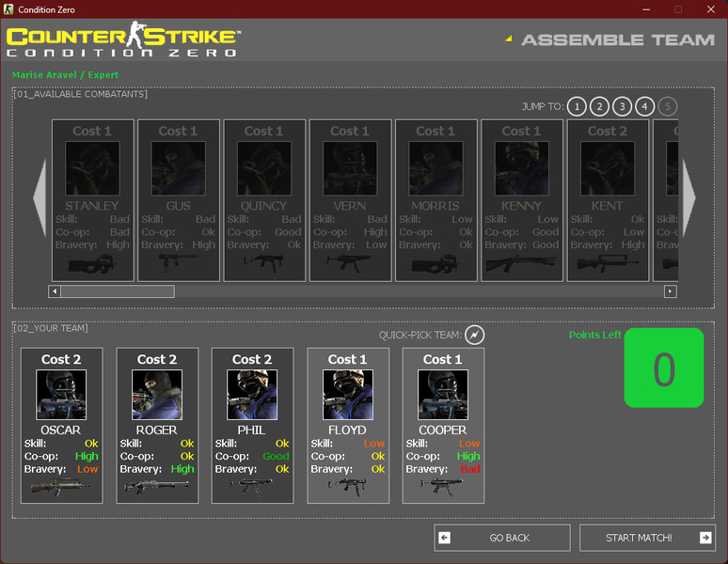Click Quincy's weapon icon

coord(263,262)
